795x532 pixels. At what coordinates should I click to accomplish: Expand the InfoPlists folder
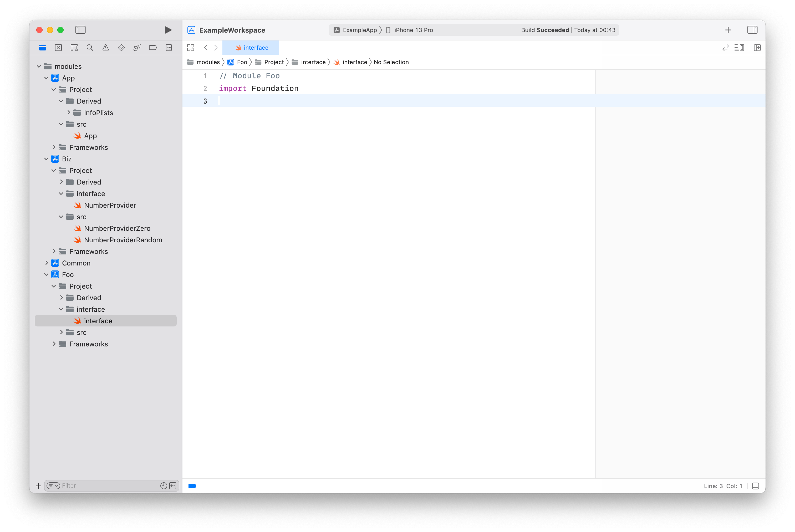[x=69, y=112]
